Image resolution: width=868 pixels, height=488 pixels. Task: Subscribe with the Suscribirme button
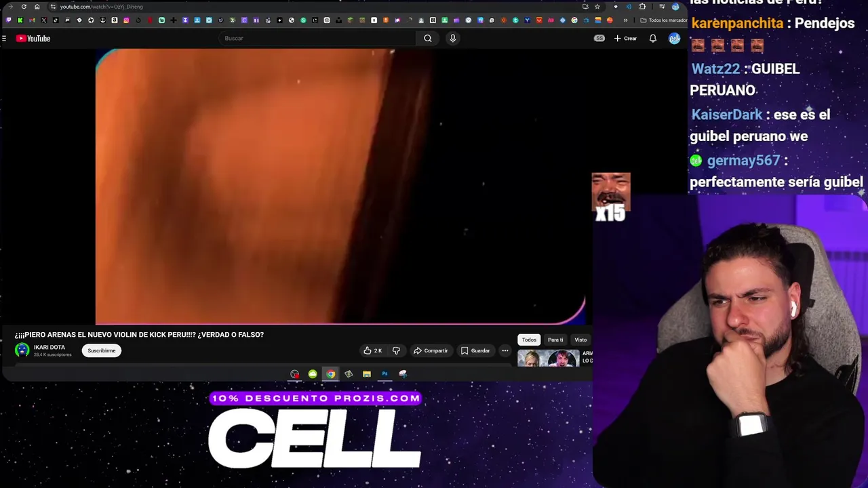click(102, 350)
